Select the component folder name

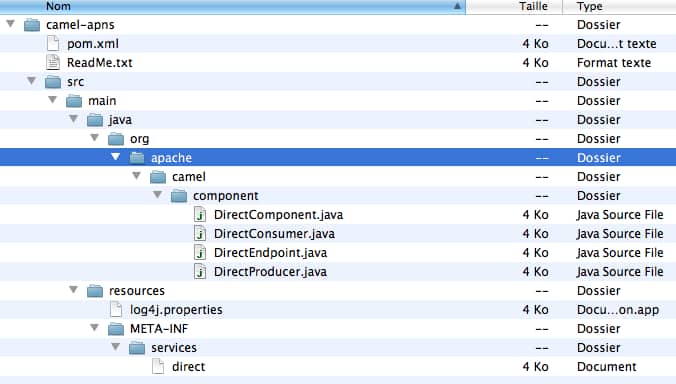[x=225, y=196]
